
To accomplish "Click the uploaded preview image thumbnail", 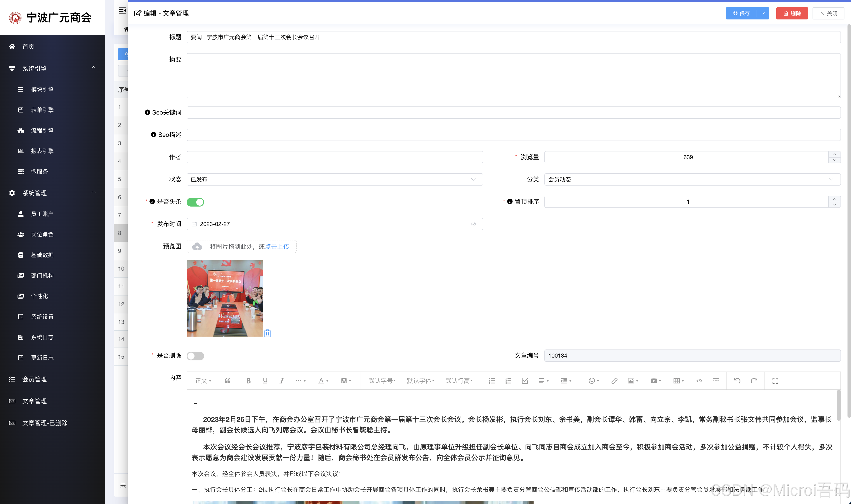I will pyautogui.click(x=225, y=298).
